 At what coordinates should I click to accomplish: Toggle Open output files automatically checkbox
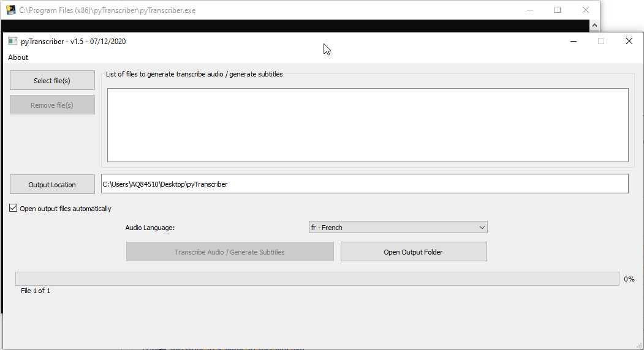(x=13, y=208)
